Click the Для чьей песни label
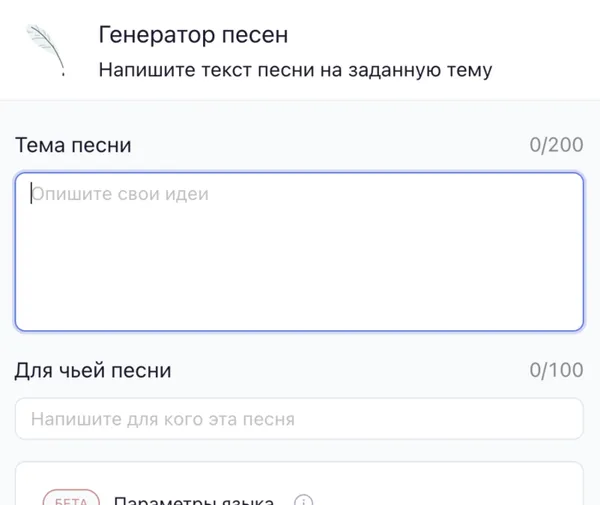This screenshot has height=505, width=600. 93,371
